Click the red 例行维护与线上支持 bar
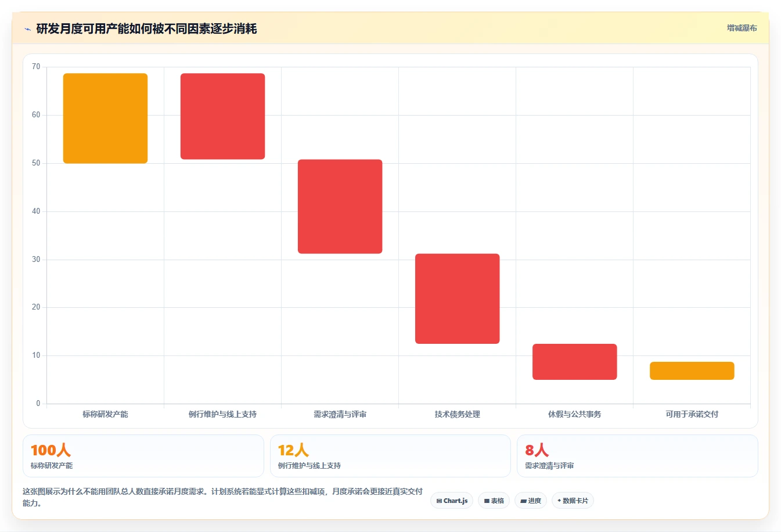 pyautogui.click(x=222, y=116)
